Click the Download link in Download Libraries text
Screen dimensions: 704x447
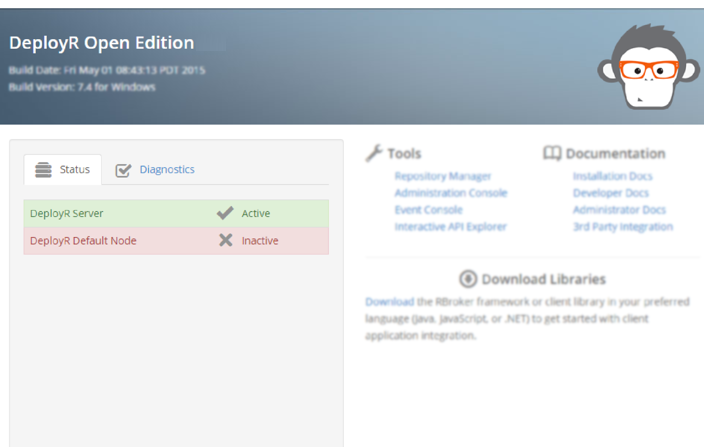(390, 302)
